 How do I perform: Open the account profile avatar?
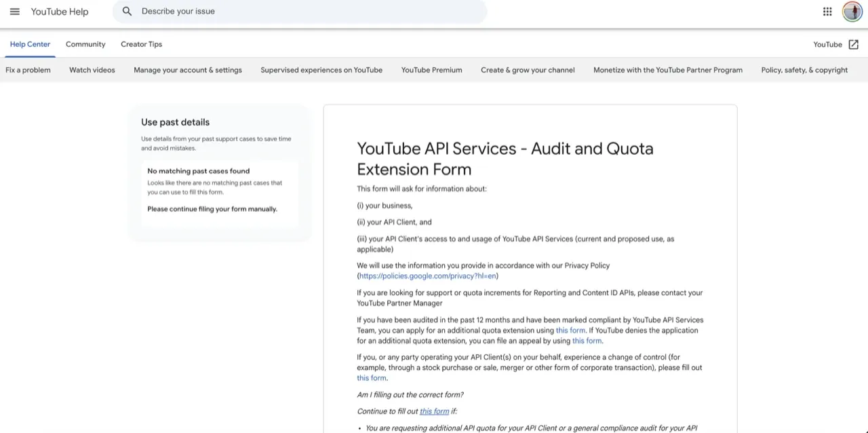click(x=852, y=12)
